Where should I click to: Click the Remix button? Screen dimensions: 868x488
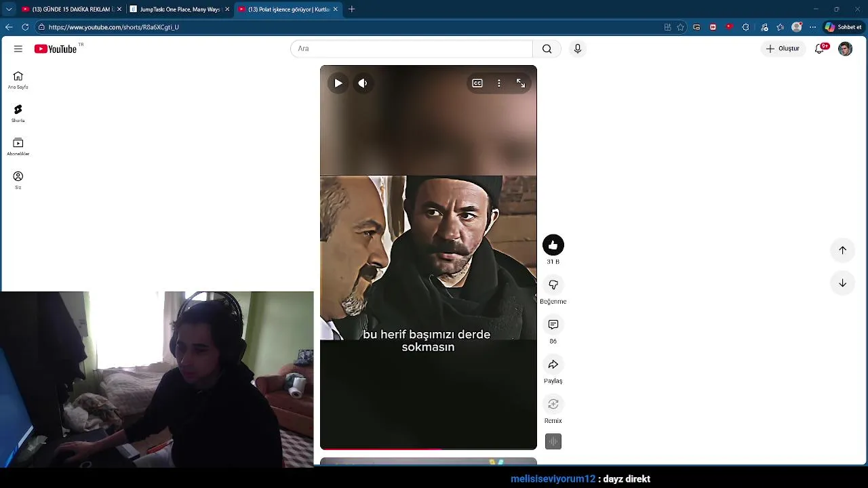tap(553, 405)
